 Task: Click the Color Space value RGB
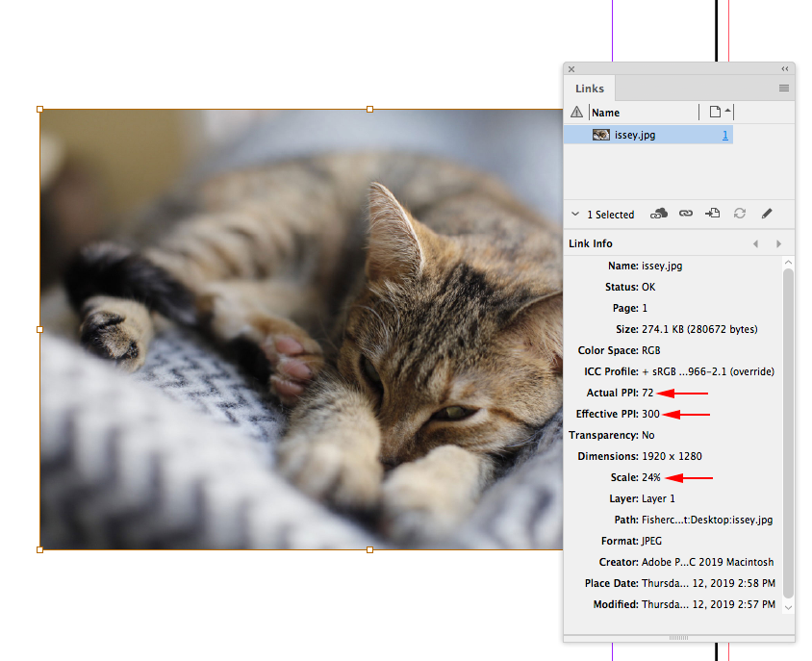pyautogui.click(x=651, y=350)
